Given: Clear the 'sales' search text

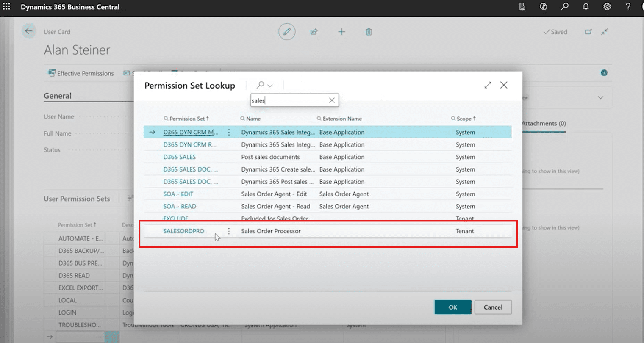Looking at the screenshot, I should pos(332,100).
